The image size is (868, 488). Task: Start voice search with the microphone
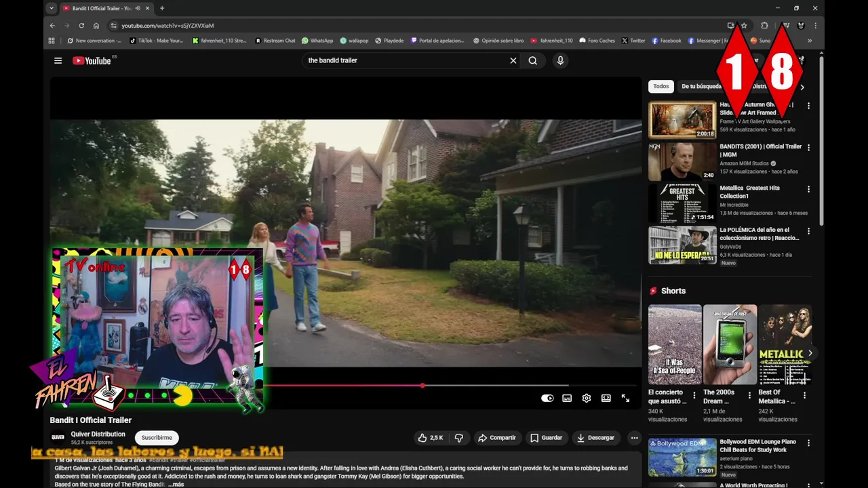[x=560, y=60]
